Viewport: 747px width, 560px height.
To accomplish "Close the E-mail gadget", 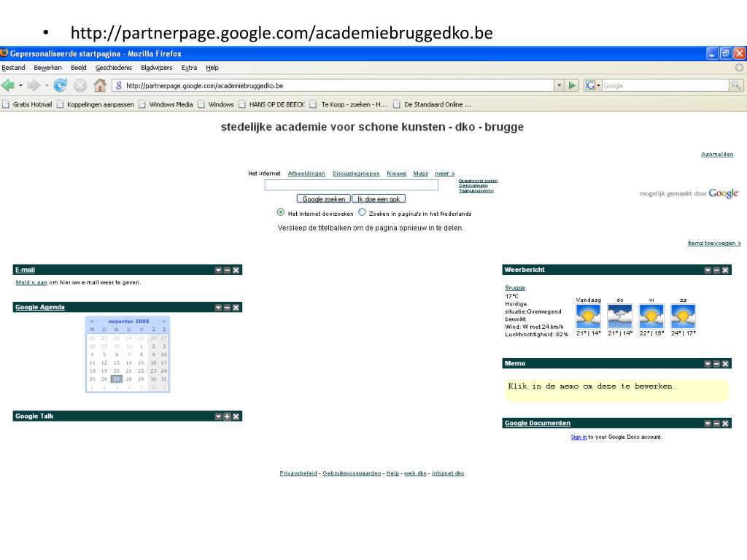I will [x=236, y=270].
